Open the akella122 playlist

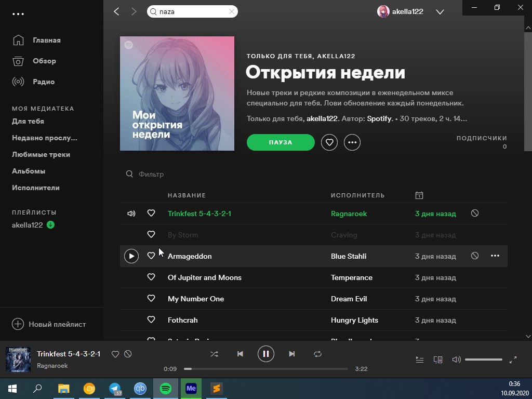(27, 225)
